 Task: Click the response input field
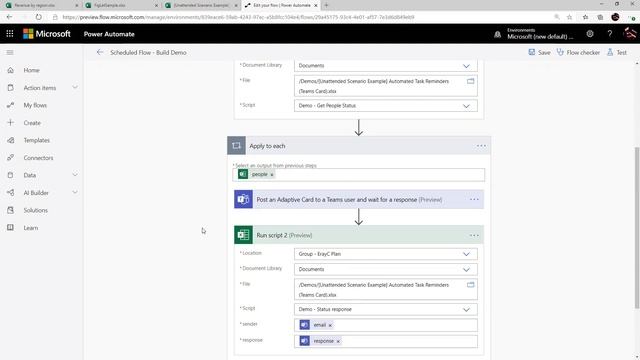tap(386, 341)
